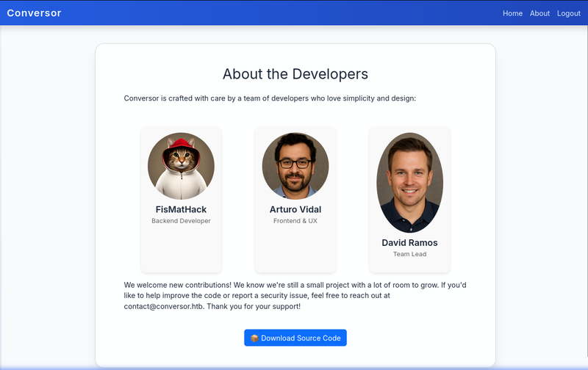Screen dimensions: 588x370
Task: Select the FisMatHack name heading
Action: coord(181,209)
